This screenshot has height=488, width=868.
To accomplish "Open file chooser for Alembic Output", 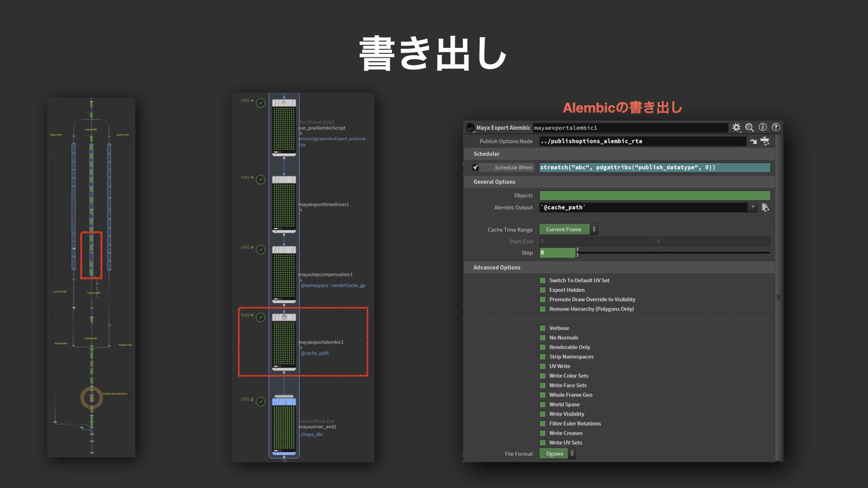I will click(765, 207).
